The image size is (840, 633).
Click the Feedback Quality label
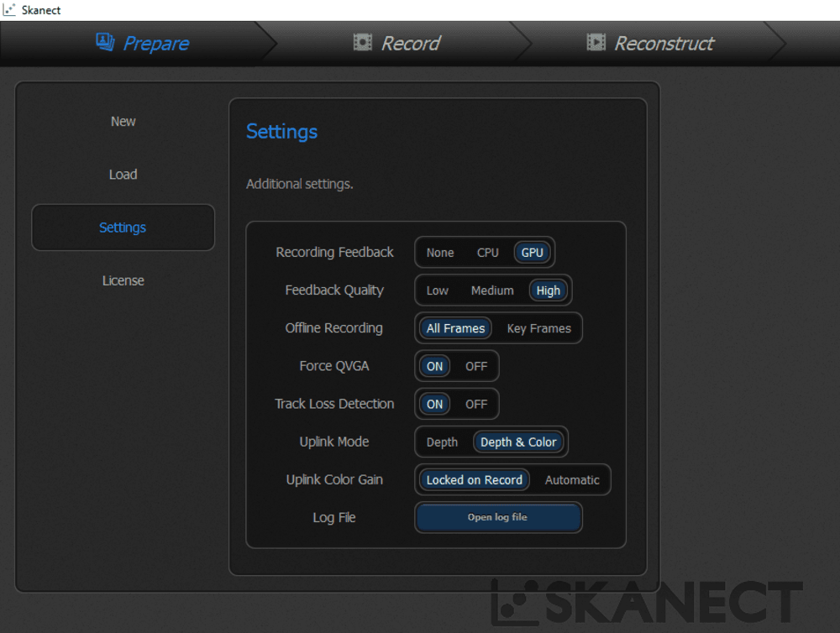[334, 290]
